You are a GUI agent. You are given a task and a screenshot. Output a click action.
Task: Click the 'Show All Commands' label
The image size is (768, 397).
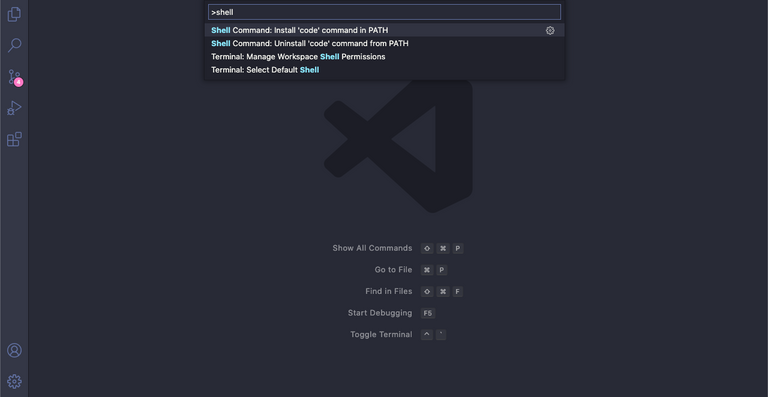click(x=372, y=248)
